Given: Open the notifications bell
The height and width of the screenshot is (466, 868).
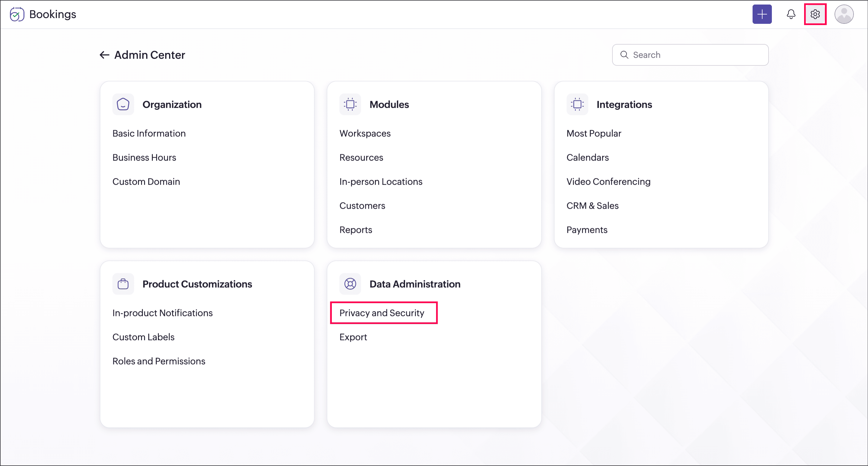Looking at the screenshot, I should [x=791, y=14].
